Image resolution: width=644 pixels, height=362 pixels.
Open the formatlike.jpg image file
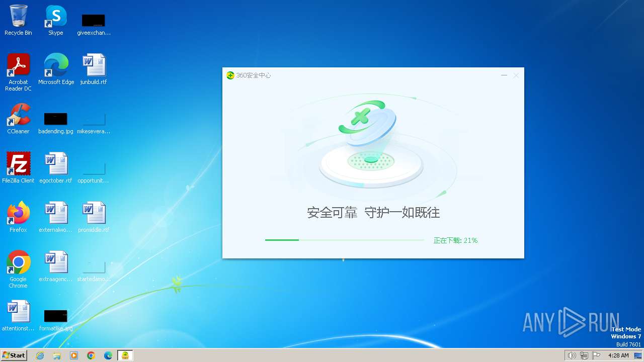56,320
